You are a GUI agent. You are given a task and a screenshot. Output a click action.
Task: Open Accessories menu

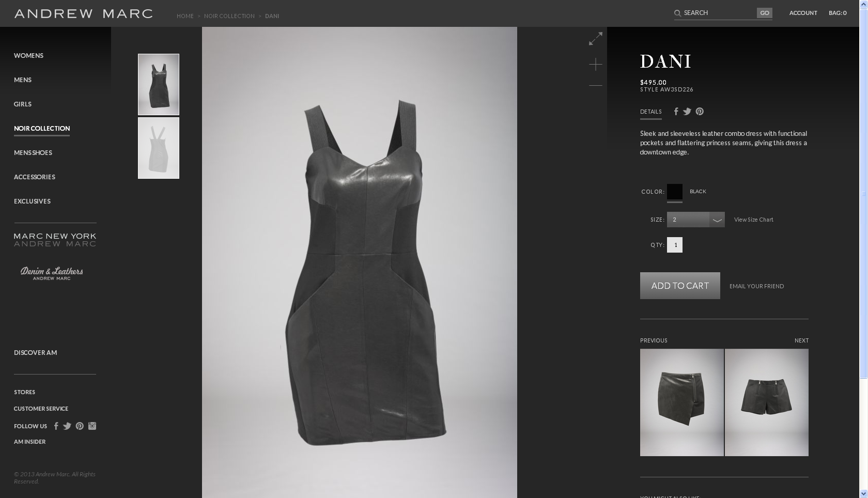pos(35,177)
